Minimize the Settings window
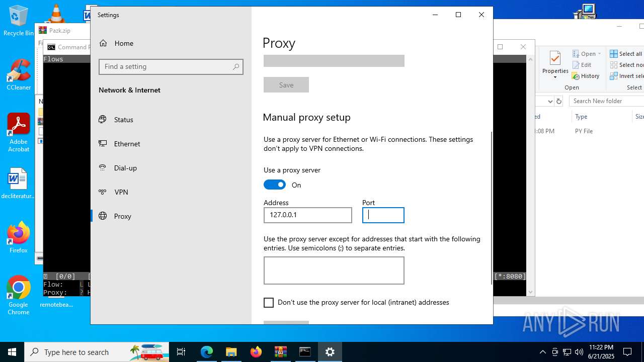The height and width of the screenshot is (362, 644). coord(435,15)
